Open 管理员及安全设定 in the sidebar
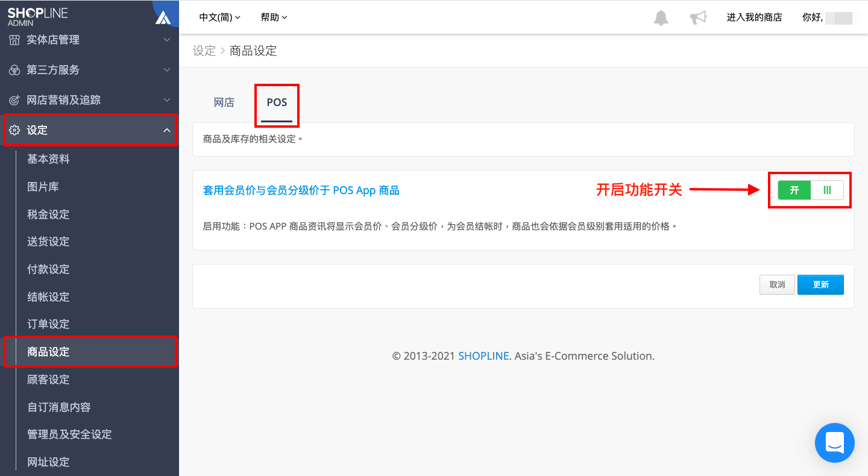 69,434
